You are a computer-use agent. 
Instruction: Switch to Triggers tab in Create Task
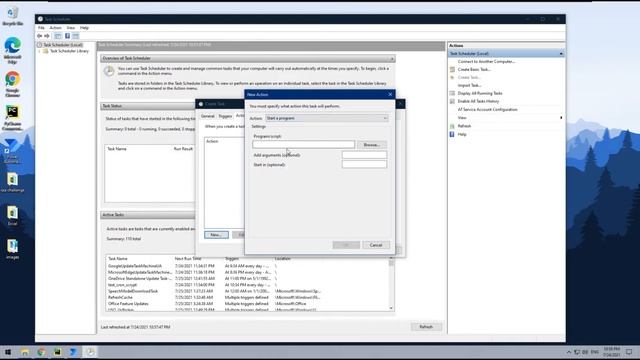click(x=225, y=116)
